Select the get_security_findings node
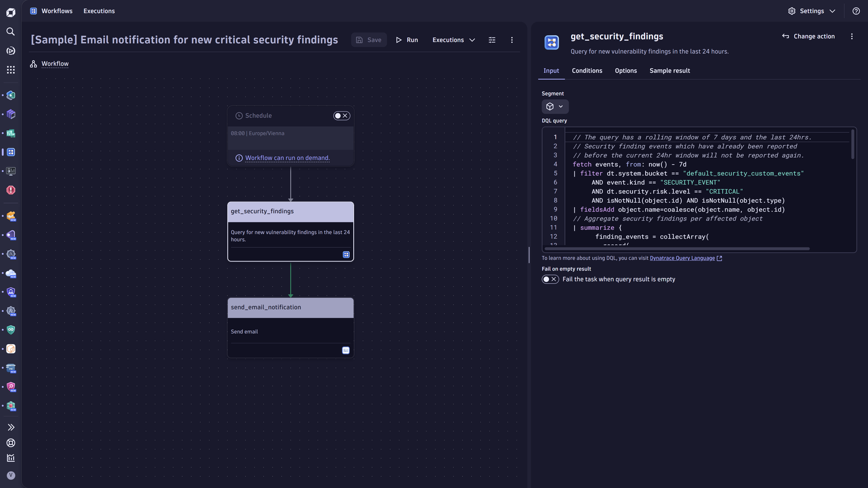Screen dimensions: 868x488 coord(291,232)
